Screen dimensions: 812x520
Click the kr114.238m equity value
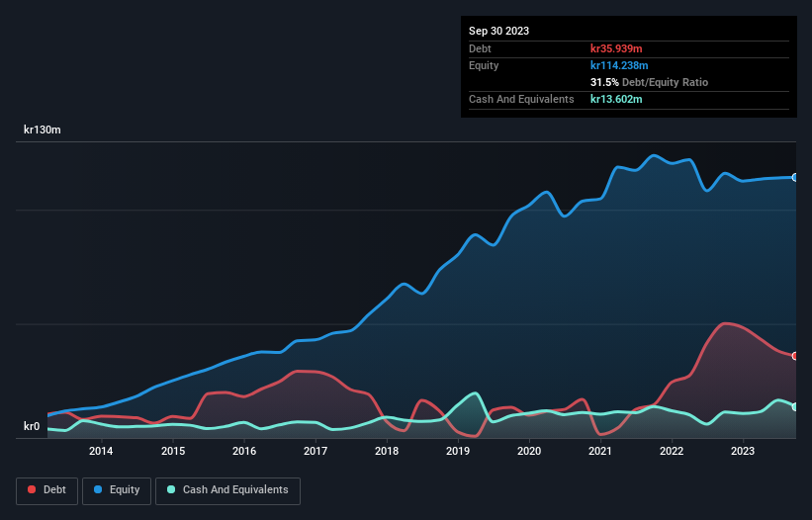point(619,65)
